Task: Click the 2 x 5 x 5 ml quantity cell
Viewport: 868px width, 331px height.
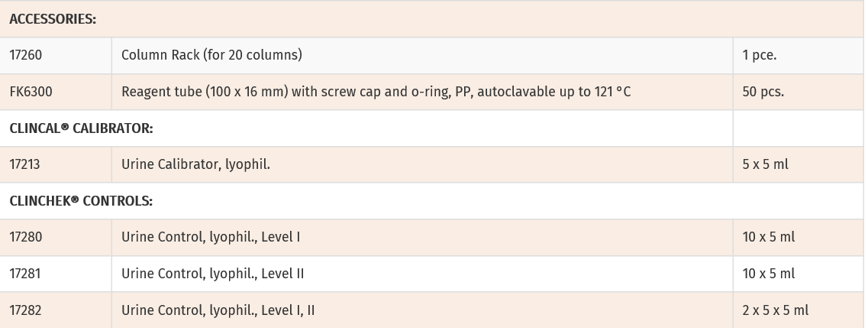Action: point(775,310)
